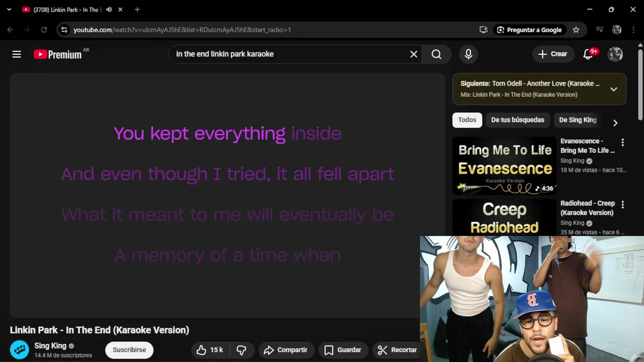Run search with magnifier button

tap(436, 54)
